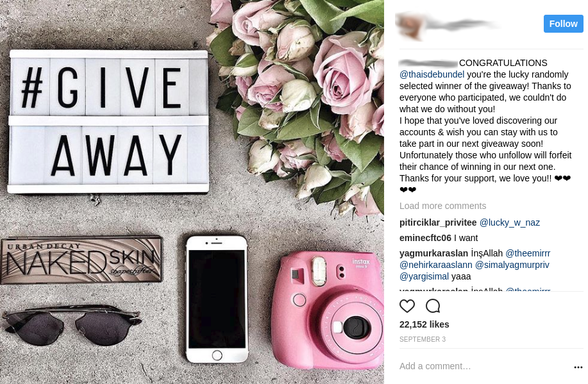Open the @nehirkaraaslann mention

point(436,265)
